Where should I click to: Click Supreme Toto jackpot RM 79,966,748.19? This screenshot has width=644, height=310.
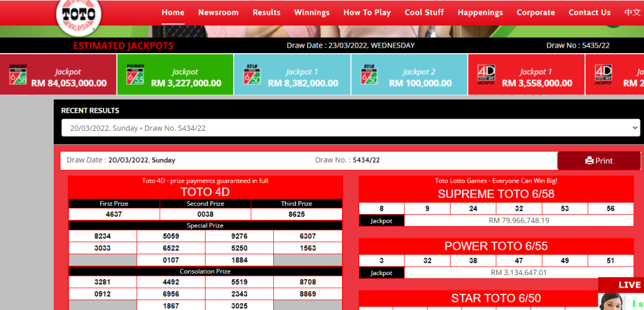(x=519, y=221)
